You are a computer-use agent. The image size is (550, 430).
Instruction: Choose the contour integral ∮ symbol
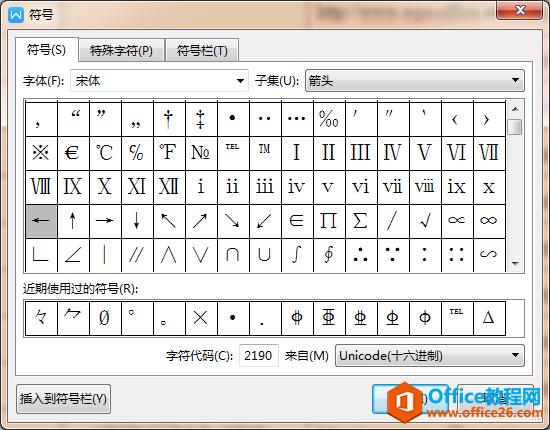pyautogui.click(x=329, y=255)
